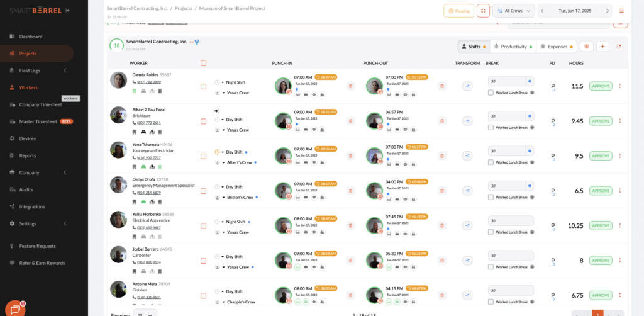
Task: Click the Devices sidebar icon
Action: pos(12,138)
